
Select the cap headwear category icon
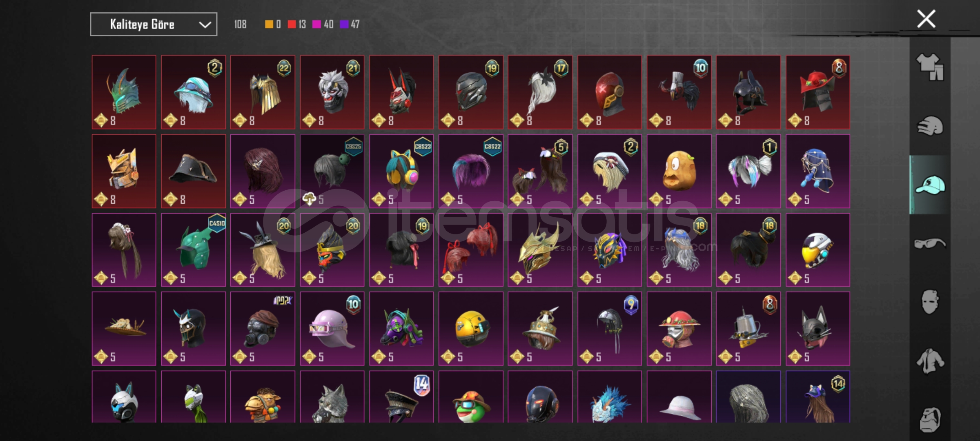pos(930,185)
